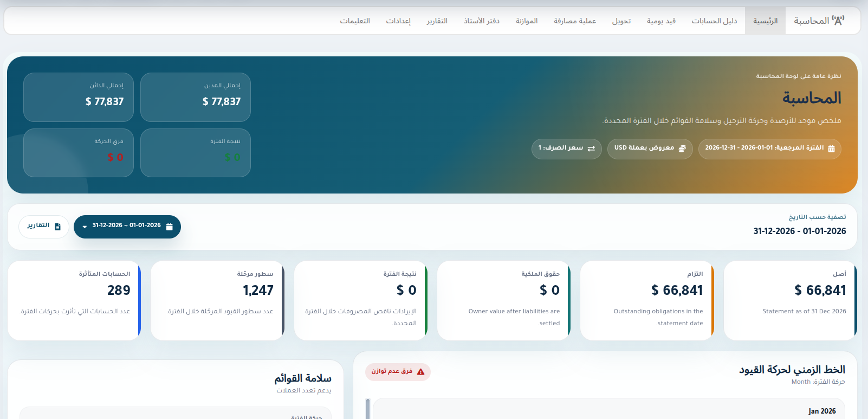Click the coins icon beside USD currency
This screenshot has height=419, width=868.
click(x=682, y=149)
